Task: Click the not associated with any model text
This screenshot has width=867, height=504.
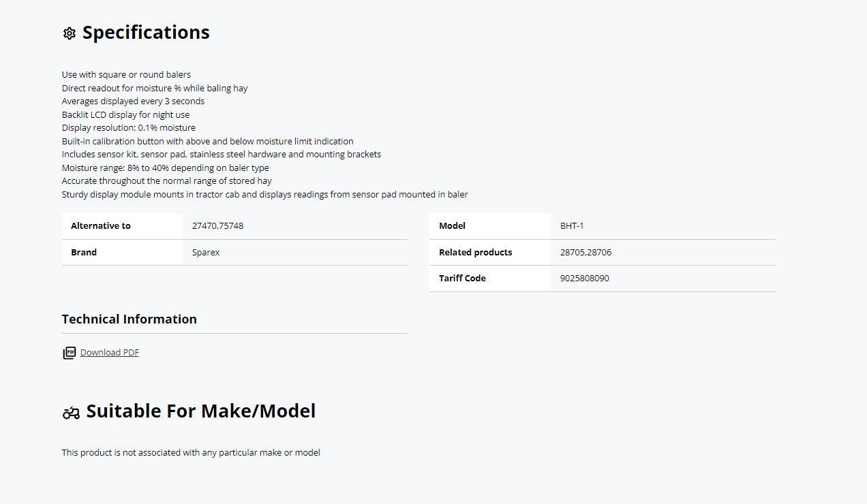Action: tap(191, 453)
